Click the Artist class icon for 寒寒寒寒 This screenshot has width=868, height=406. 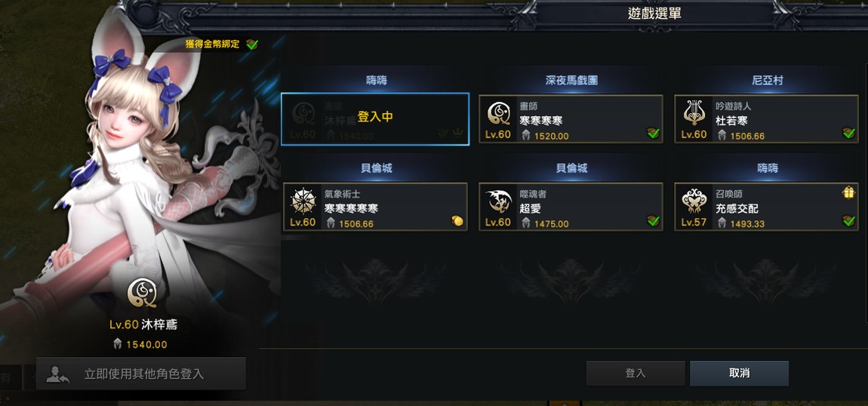pyautogui.click(x=498, y=114)
